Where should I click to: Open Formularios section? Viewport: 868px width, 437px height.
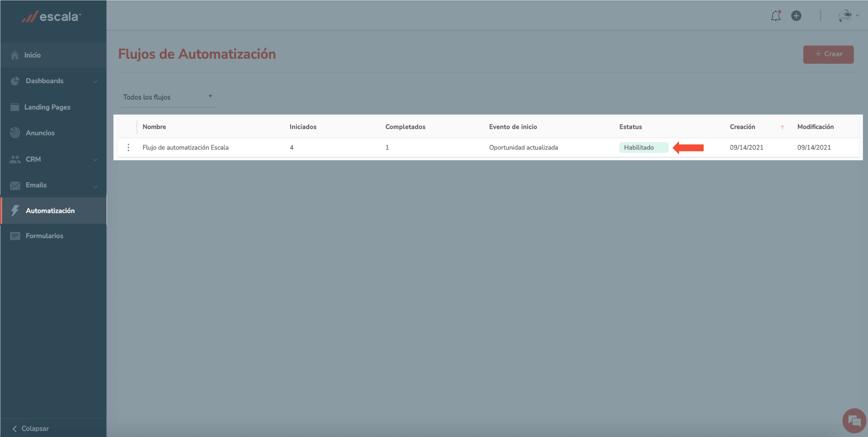click(53, 236)
